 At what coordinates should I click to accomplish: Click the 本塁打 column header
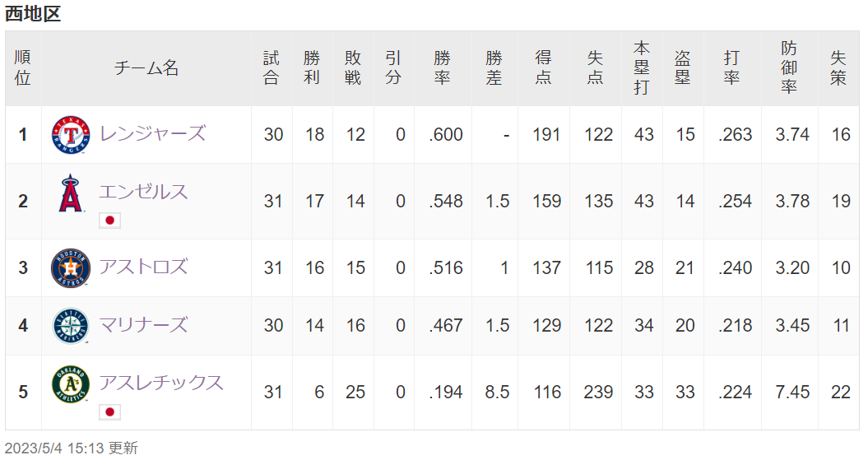click(642, 68)
